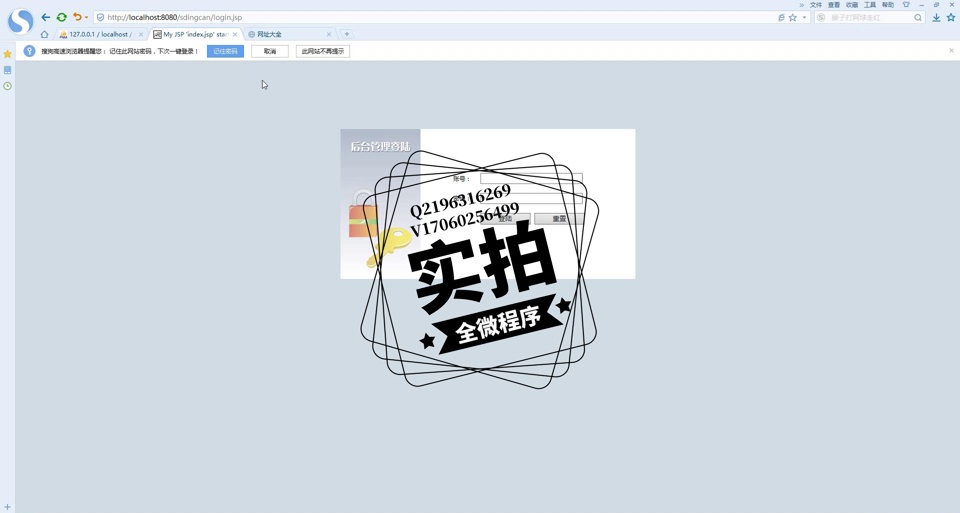Click the 重置 button on login form

coord(558,219)
